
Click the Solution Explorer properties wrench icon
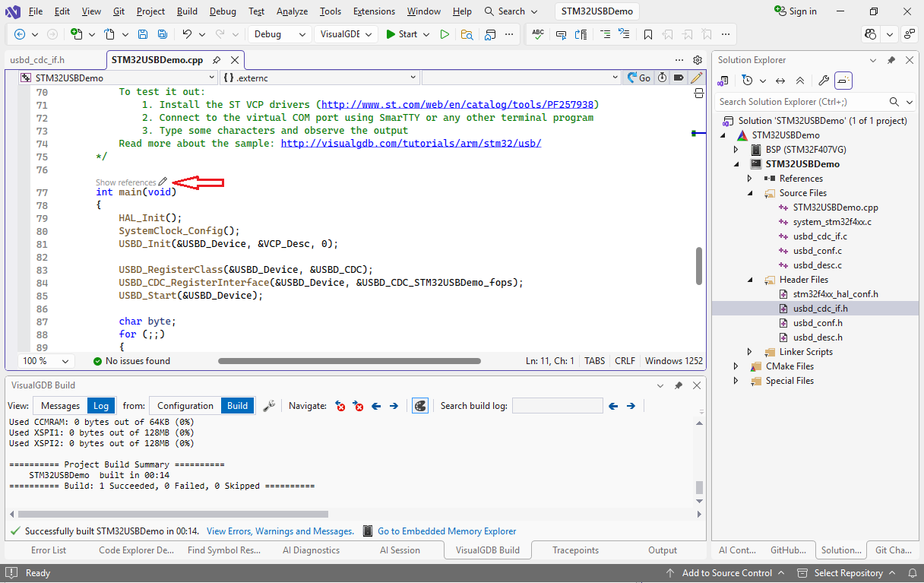(x=823, y=81)
